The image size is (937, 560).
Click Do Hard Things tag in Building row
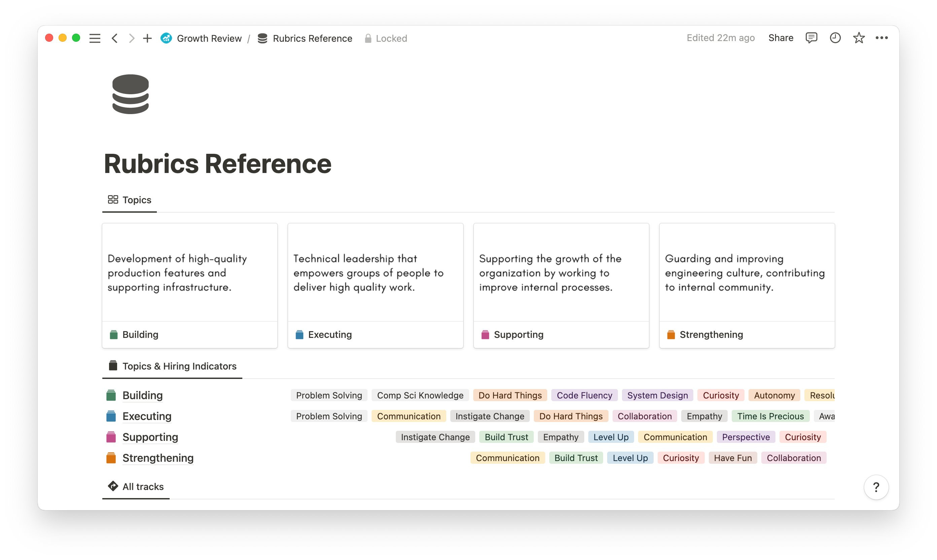tap(510, 395)
